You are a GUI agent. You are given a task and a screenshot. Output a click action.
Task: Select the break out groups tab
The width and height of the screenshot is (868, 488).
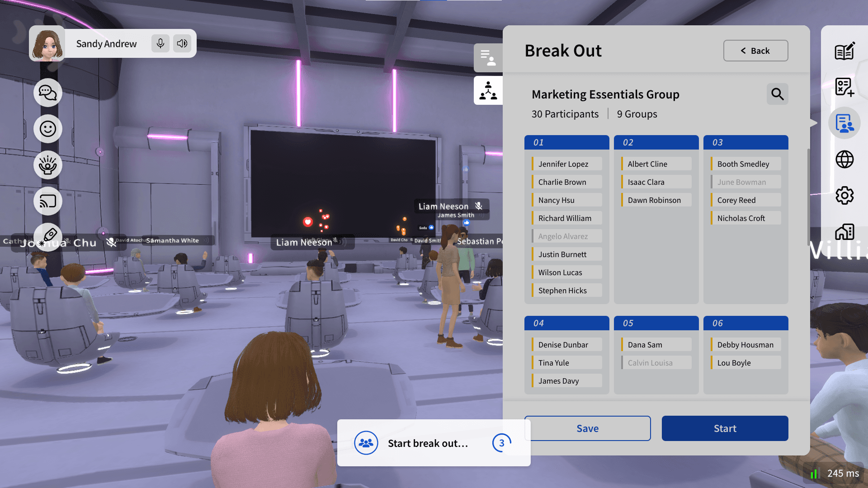488,90
